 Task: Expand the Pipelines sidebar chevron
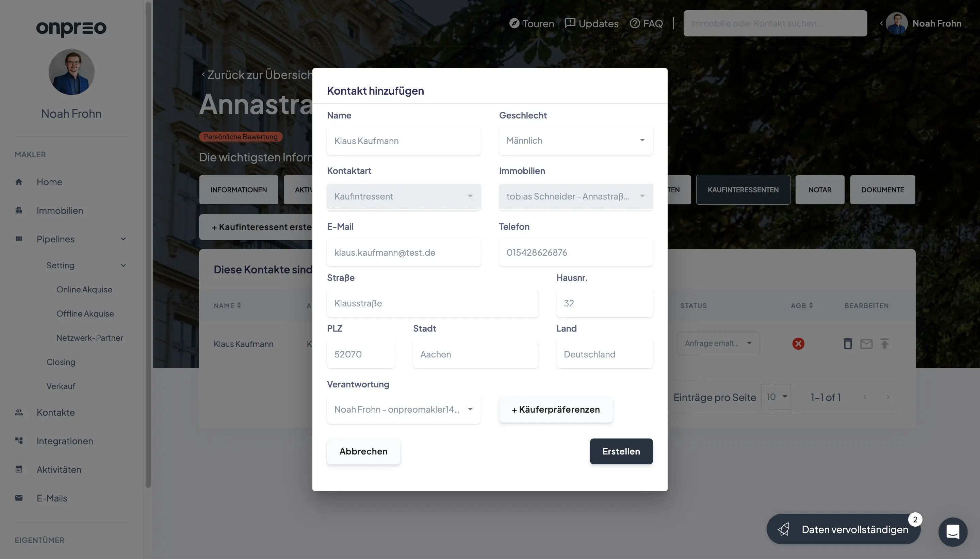click(x=123, y=239)
